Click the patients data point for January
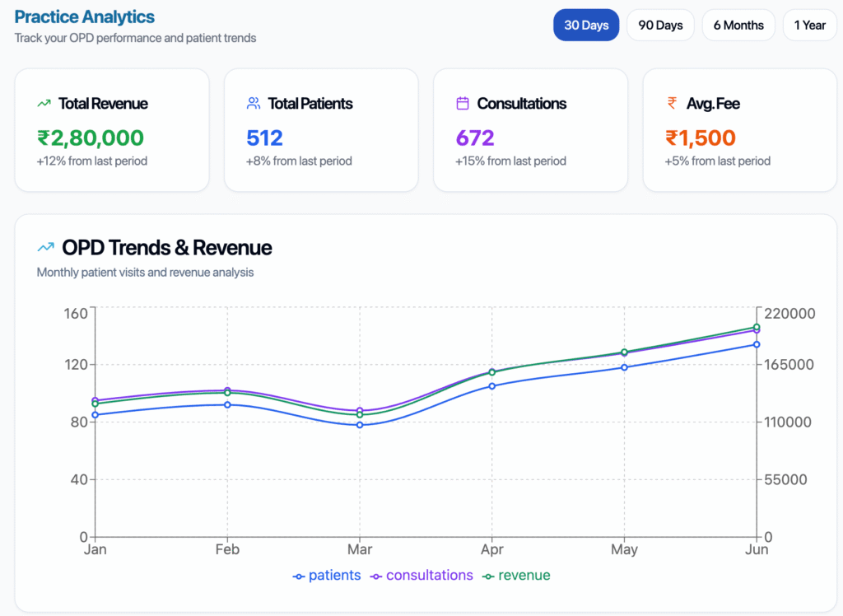The height and width of the screenshot is (616, 843). [95, 415]
